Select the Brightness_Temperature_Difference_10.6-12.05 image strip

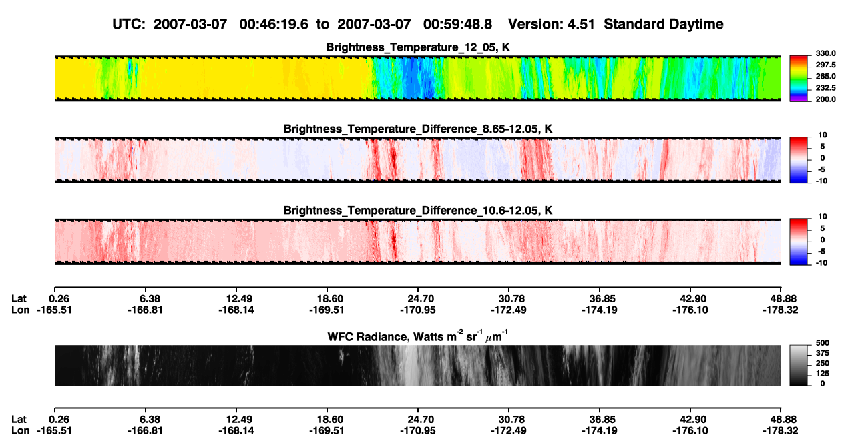tap(417, 241)
